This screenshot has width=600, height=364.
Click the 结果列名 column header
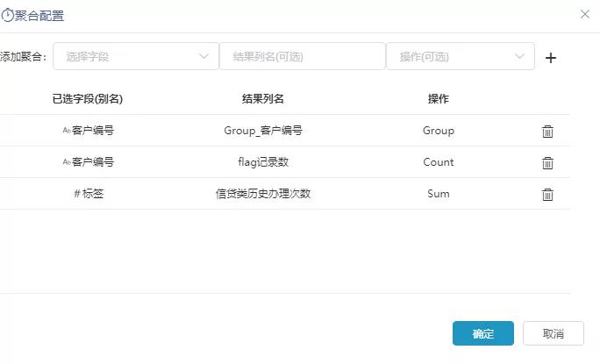click(x=263, y=99)
